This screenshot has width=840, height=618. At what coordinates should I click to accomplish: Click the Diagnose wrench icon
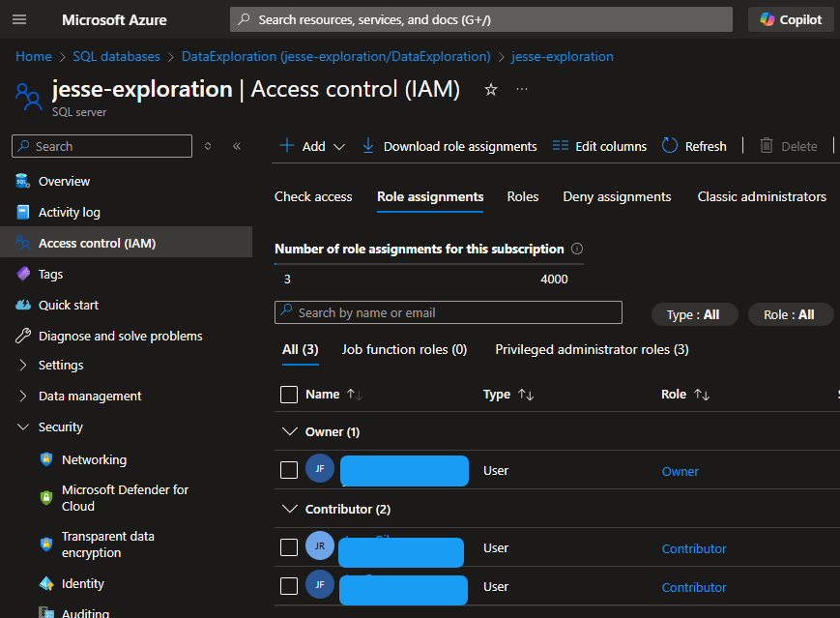(x=23, y=336)
